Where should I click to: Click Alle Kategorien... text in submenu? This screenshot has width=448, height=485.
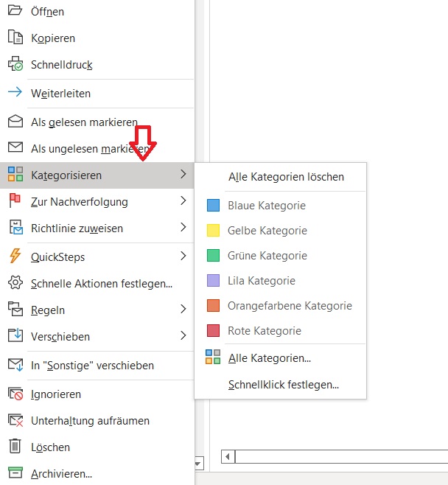point(270,358)
